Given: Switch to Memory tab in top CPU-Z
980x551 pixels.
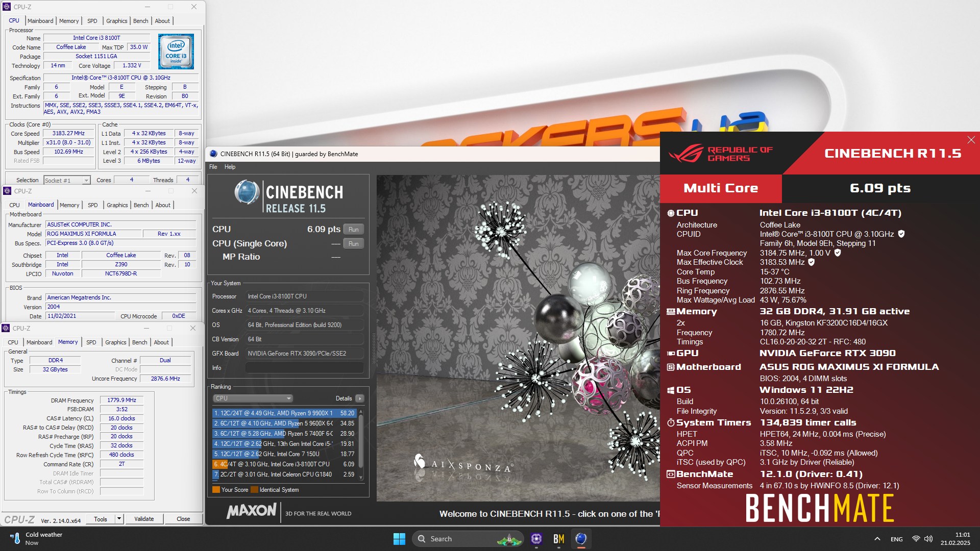Looking at the screenshot, I should (x=69, y=21).
